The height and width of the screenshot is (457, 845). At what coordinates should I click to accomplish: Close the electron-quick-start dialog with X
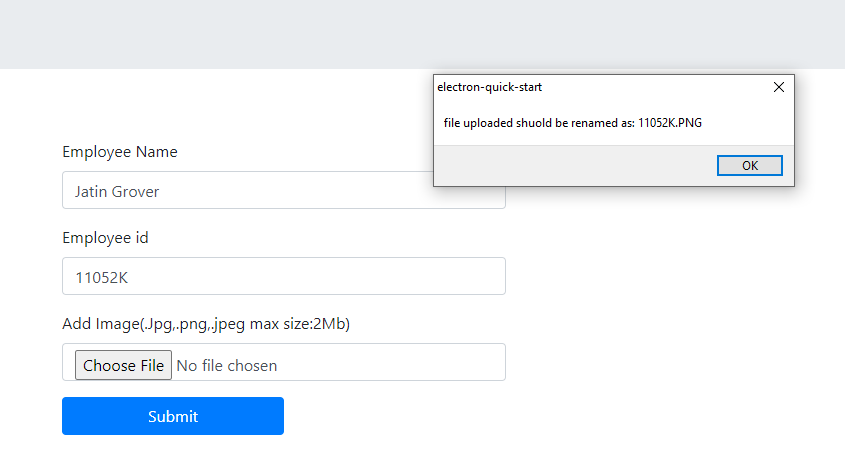click(779, 87)
